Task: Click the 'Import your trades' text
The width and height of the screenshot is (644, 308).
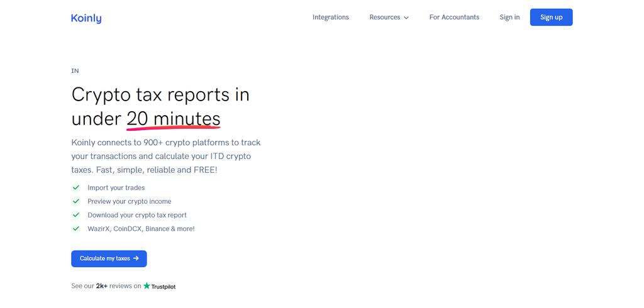Action: [116, 188]
